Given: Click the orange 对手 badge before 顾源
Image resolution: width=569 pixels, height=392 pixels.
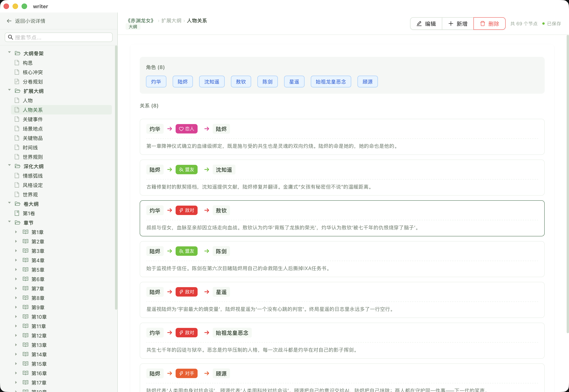Looking at the screenshot, I should [186, 373].
